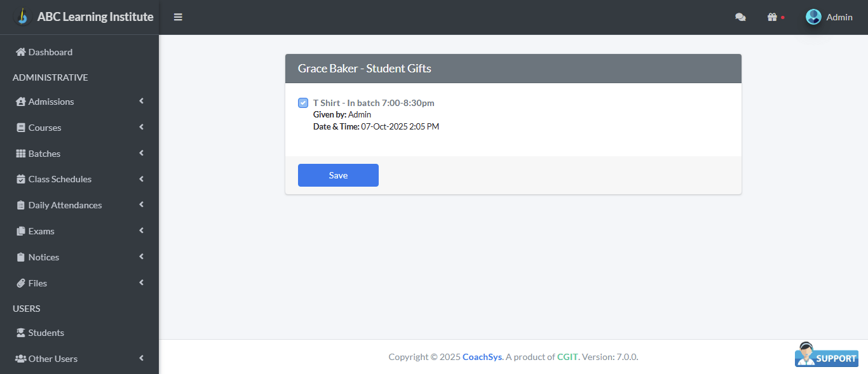Click the ABC Learning Institute logo
This screenshot has height=374, width=868.
tap(23, 17)
